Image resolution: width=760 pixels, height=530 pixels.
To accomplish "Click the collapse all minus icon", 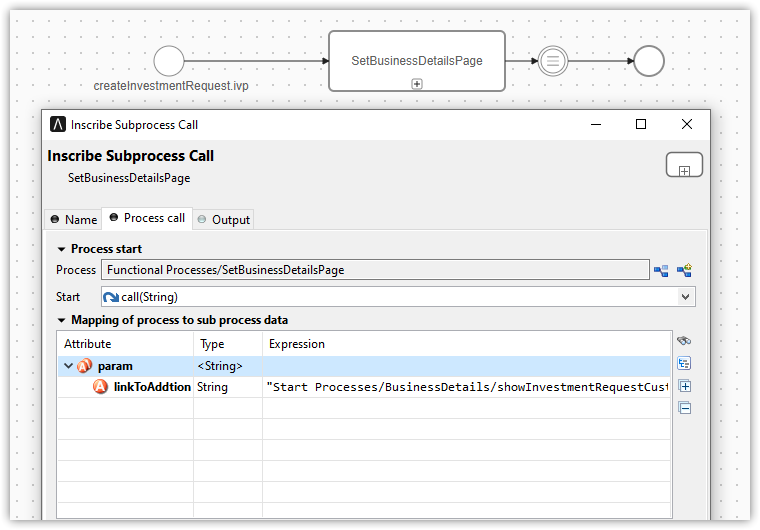I will (685, 408).
